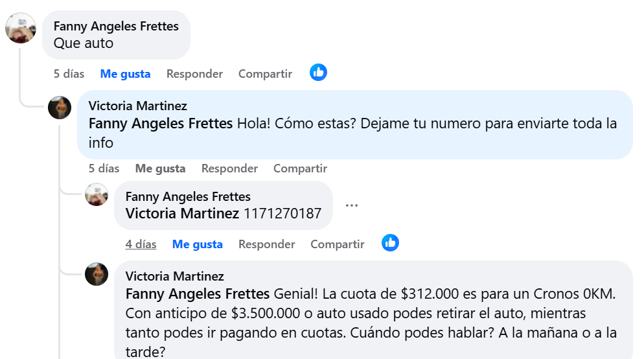The height and width of the screenshot is (359, 644).
Task: Open the three-dot options menu on Fanny's reply
Action: coord(352,205)
